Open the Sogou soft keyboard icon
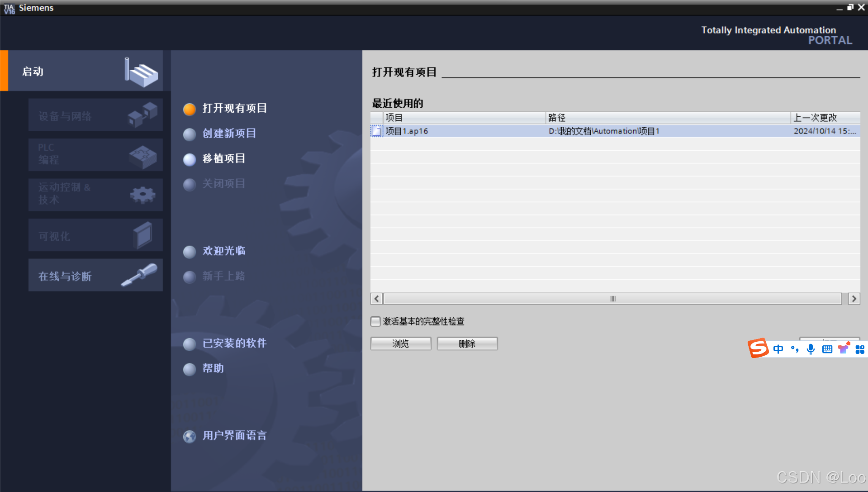Viewport: 868px width, 492px height. [x=827, y=349]
